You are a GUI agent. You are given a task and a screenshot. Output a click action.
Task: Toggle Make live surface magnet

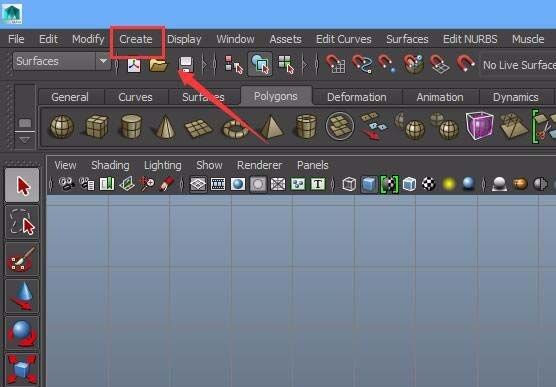(x=465, y=63)
